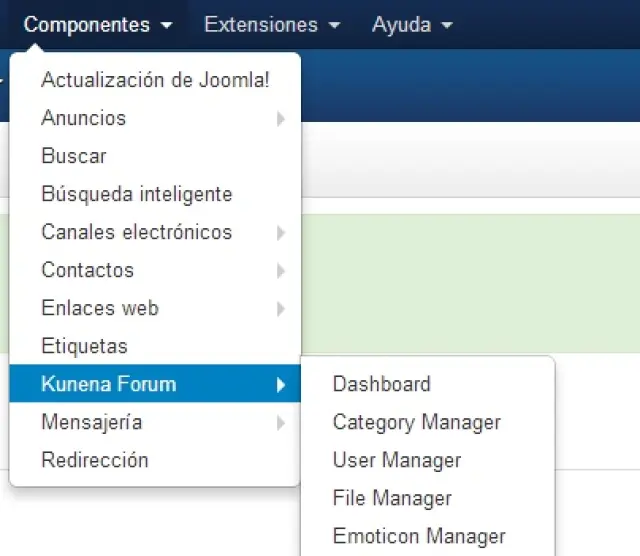Open Canales electrónicos submenu
The height and width of the screenshot is (556, 640).
click(137, 232)
